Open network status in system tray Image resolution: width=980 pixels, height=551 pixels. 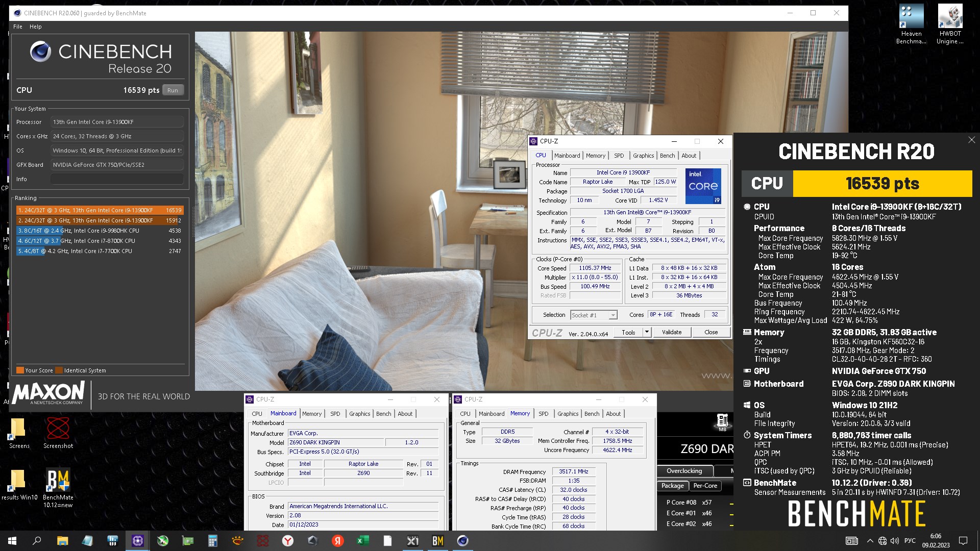click(x=883, y=541)
